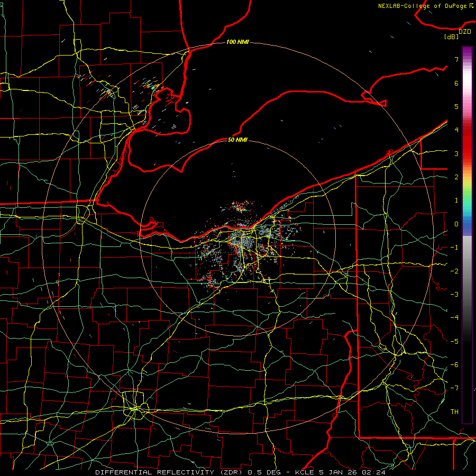The width and height of the screenshot is (476, 476).
Task: Click the -4 value on the color scale
Action: (x=454, y=318)
